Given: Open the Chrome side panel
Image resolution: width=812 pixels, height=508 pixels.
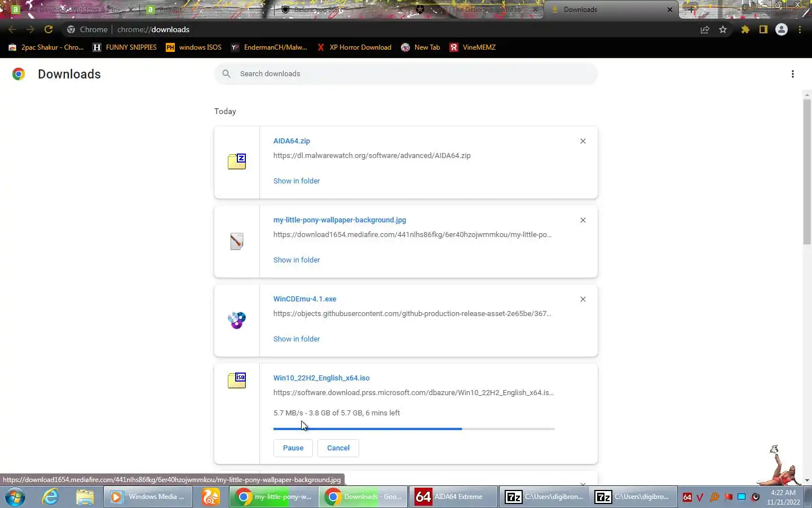Looking at the screenshot, I should 764,29.
